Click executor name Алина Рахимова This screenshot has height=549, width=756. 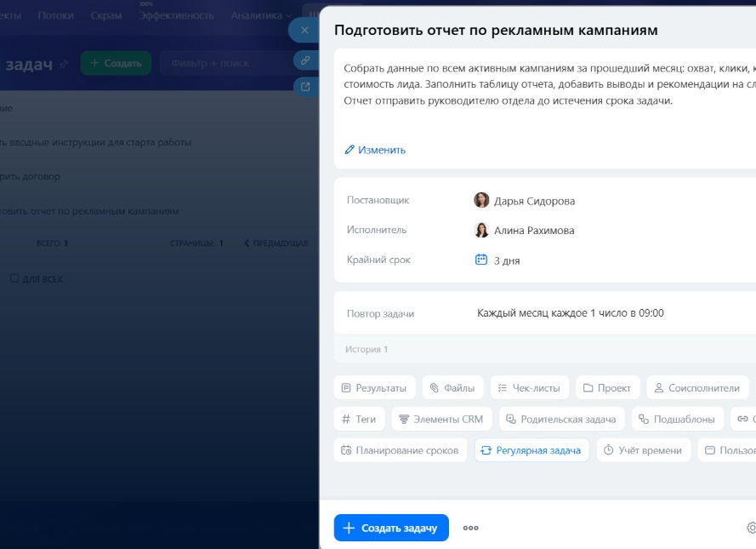click(534, 231)
